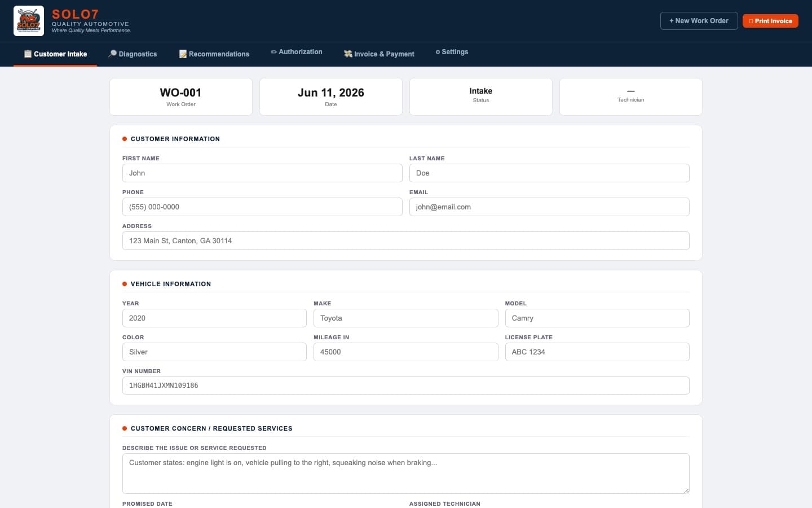Open the Customer Intake tab
The width and height of the screenshot is (812, 508).
(x=55, y=54)
